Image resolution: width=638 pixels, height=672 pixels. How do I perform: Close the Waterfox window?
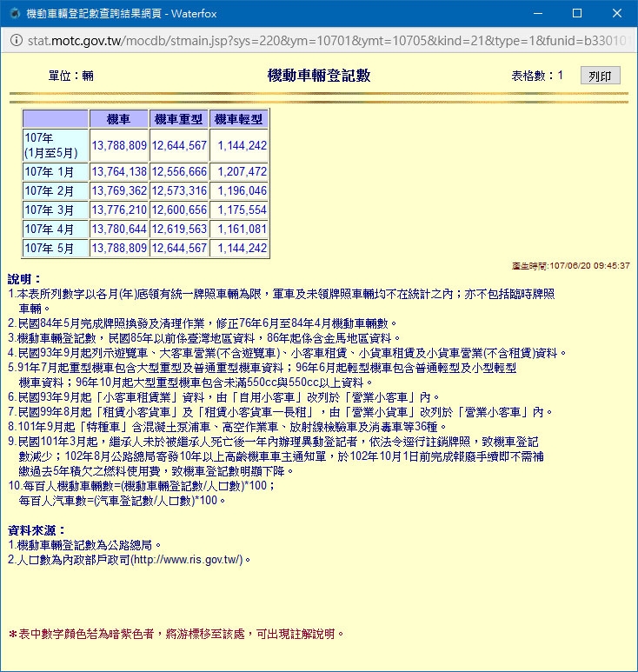tap(616, 13)
